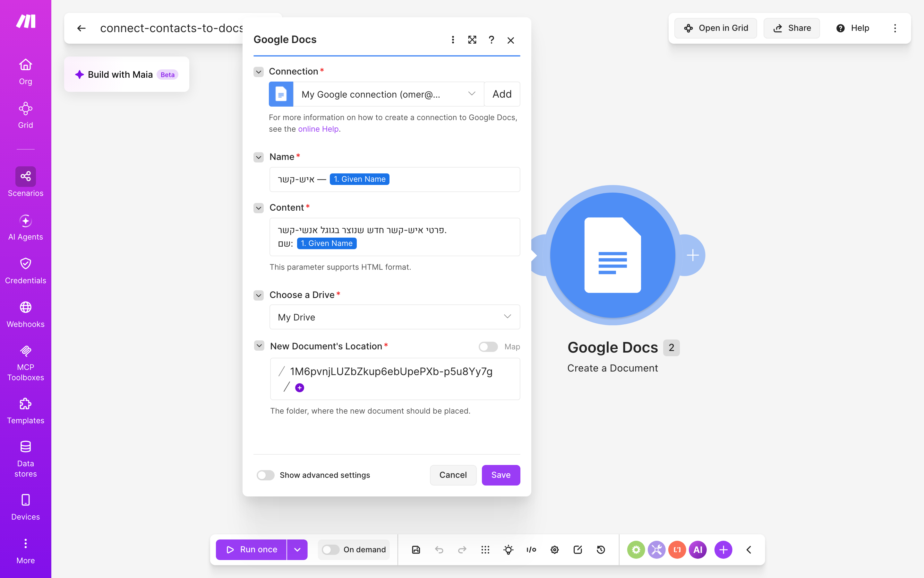Click the auto-align dots grid icon
The height and width of the screenshot is (578, 924).
click(x=485, y=550)
